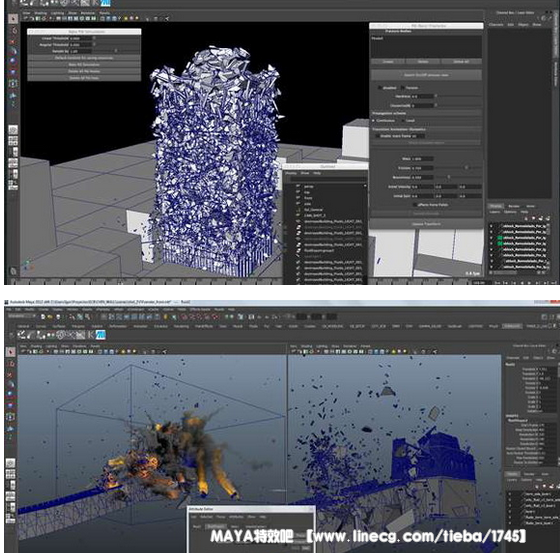Click the Mass input field
The image size is (560, 553).
(x=422, y=159)
